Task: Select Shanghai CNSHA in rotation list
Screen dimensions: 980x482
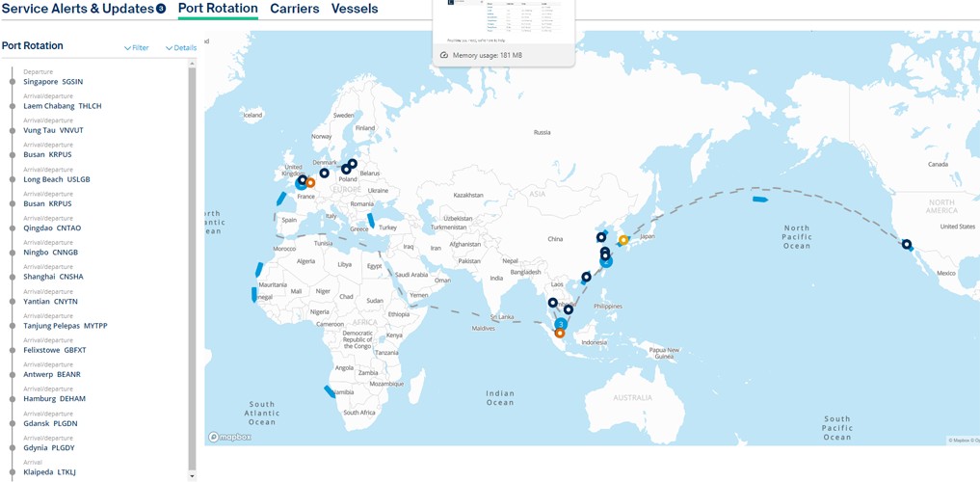Action: click(x=53, y=277)
